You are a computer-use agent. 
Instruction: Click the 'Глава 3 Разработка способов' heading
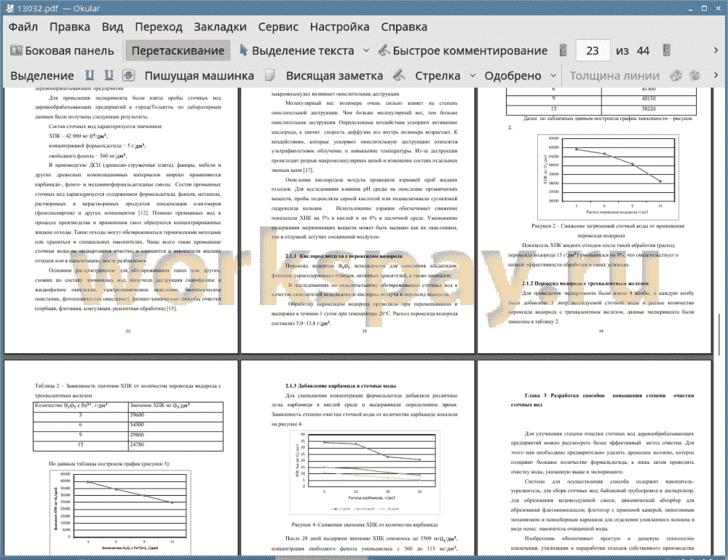pos(603,400)
